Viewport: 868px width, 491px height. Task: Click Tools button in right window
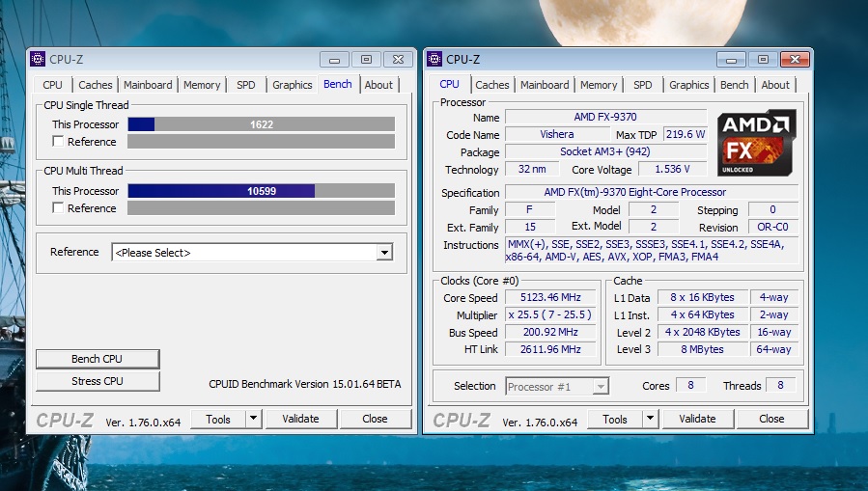tap(615, 419)
